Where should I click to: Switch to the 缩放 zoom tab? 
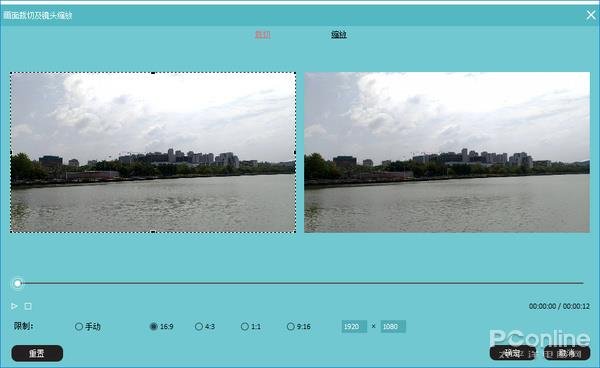pos(339,34)
